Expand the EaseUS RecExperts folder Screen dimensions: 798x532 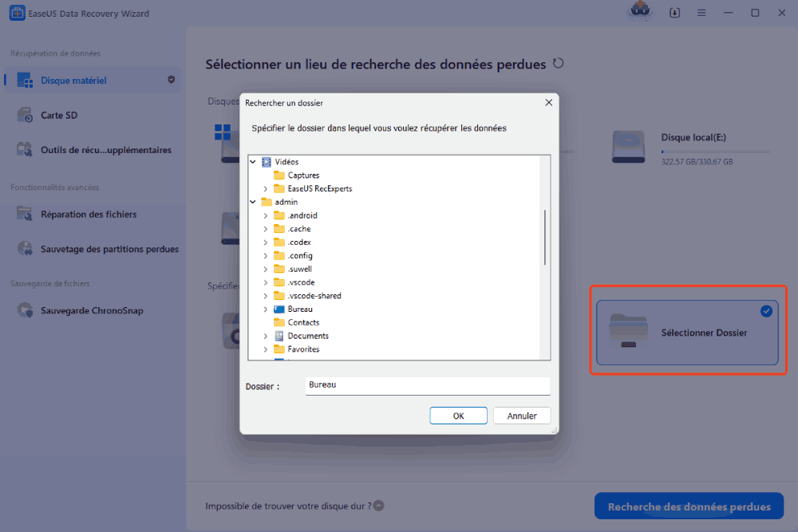pos(266,189)
